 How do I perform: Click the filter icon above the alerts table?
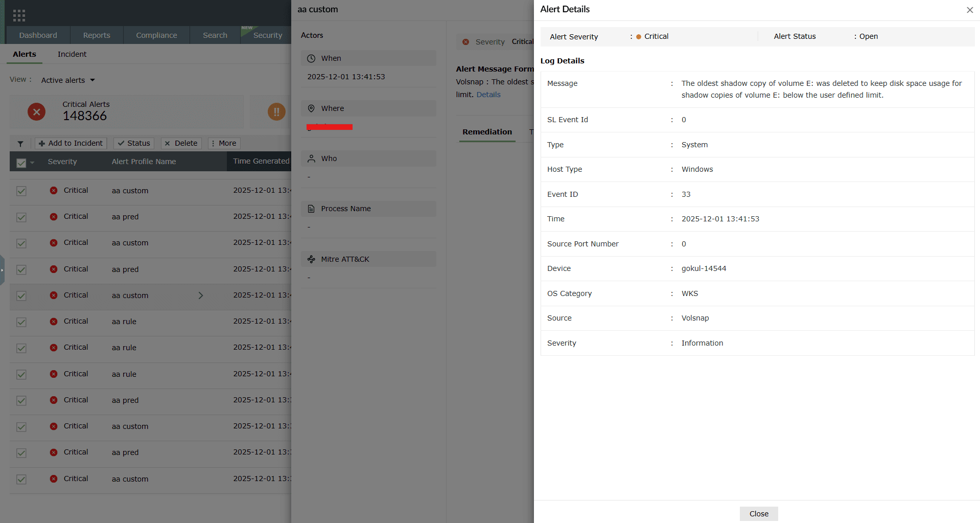(x=20, y=143)
